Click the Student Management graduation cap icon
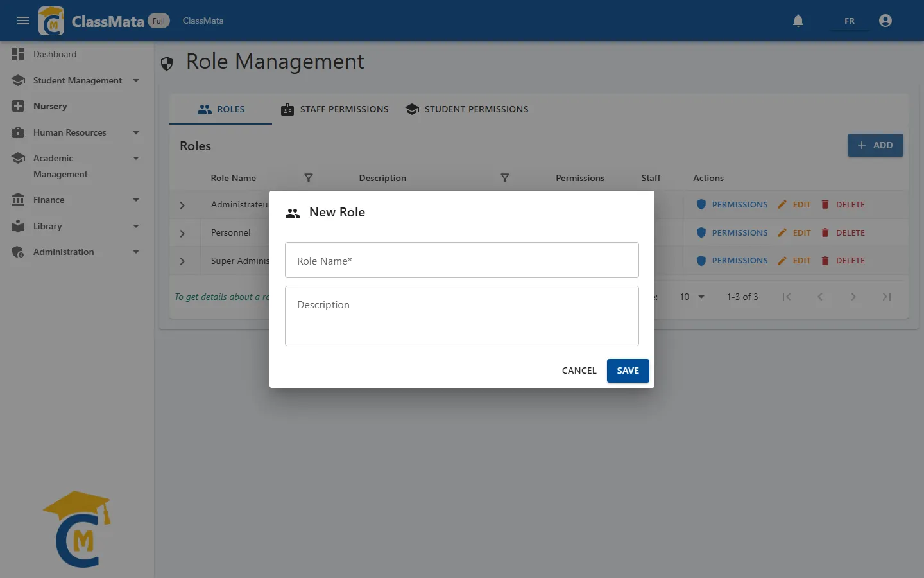The height and width of the screenshot is (578, 924). pos(18,80)
